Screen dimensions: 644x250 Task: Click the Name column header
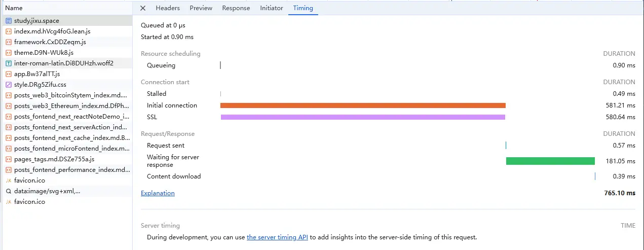pos(14,8)
